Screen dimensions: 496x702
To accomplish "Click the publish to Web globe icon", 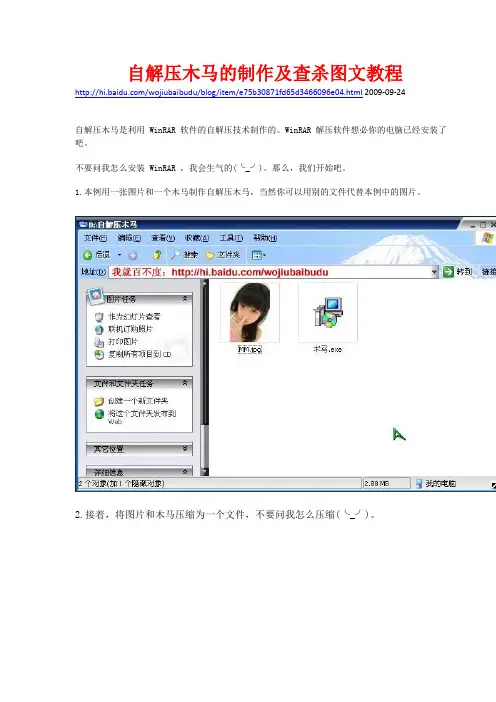I will click(x=99, y=414).
